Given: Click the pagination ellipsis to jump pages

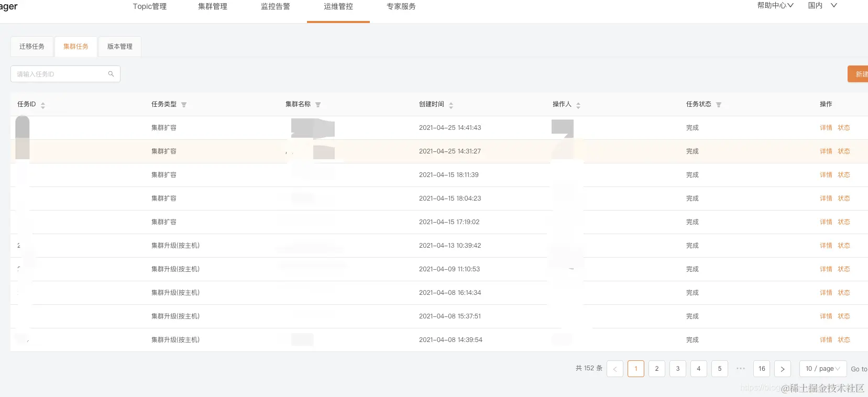Looking at the screenshot, I should (741, 368).
